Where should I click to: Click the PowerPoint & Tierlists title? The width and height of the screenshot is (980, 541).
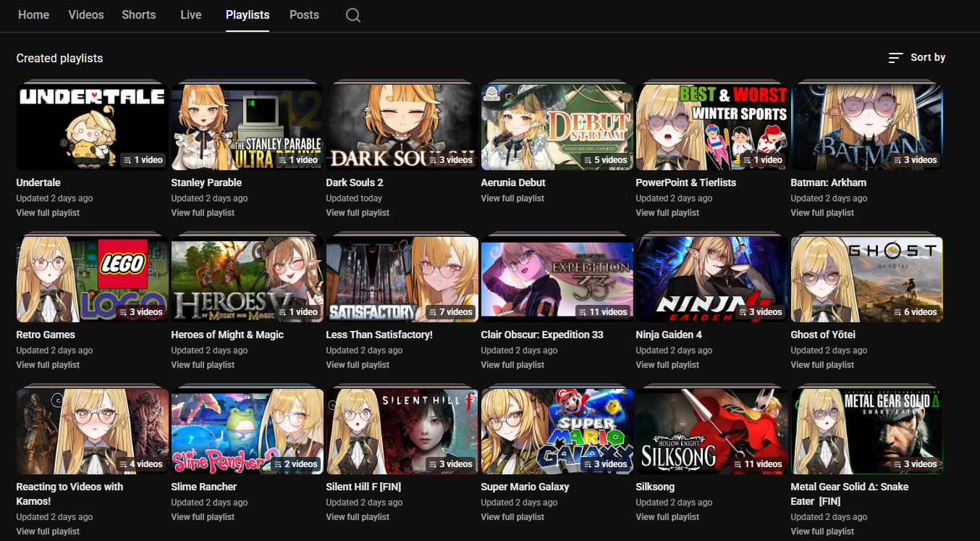(x=686, y=183)
